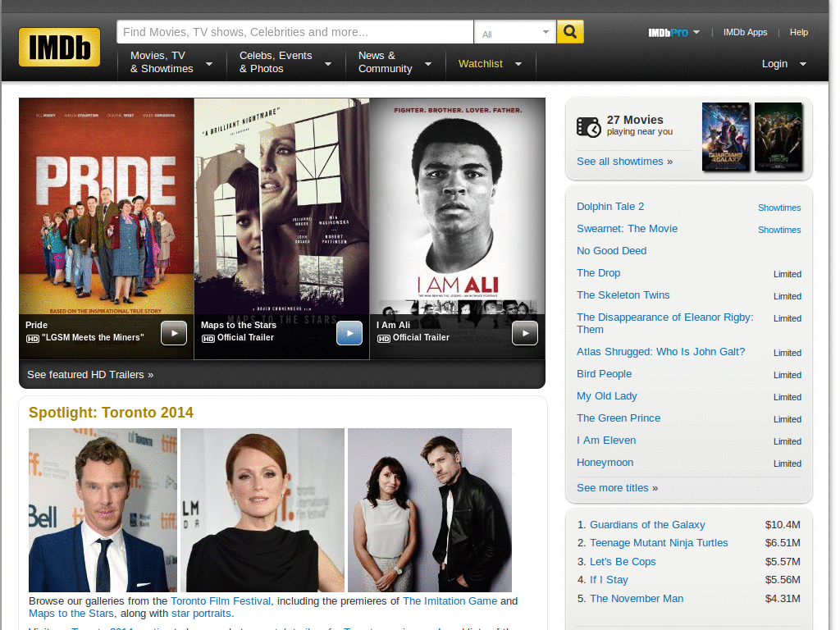Open Let's Be Cops link

(623, 561)
